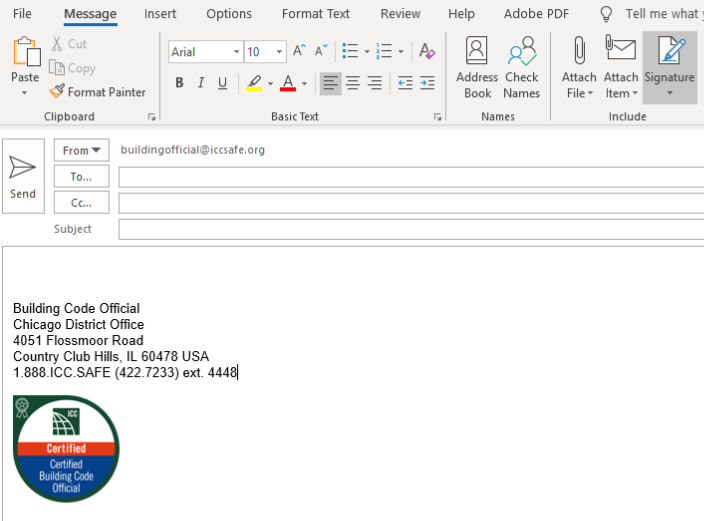Click the text "Building Code Official" in signature
Viewport: 704px width, 521px height.
76,309
